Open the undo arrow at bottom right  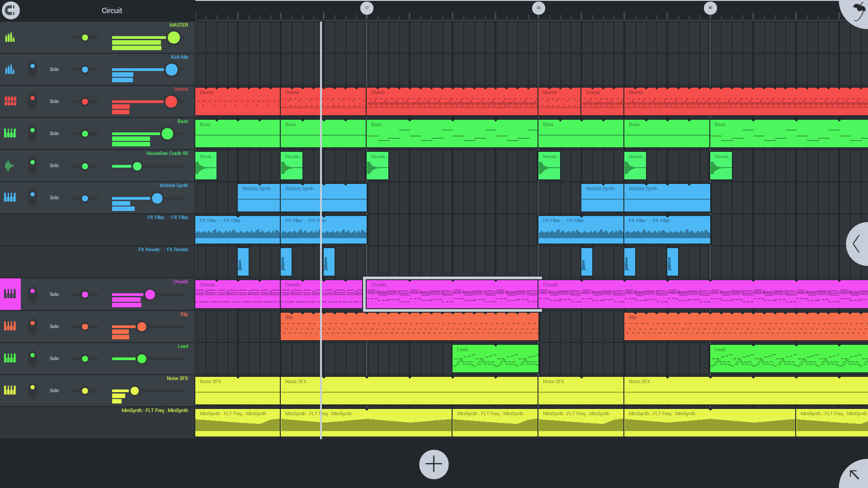[x=854, y=475]
